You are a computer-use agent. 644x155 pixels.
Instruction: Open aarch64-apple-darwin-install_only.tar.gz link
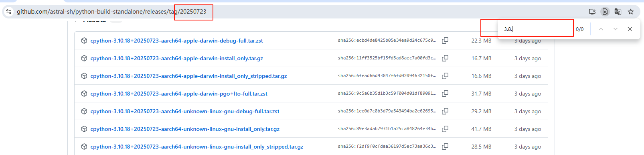click(x=176, y=58)
